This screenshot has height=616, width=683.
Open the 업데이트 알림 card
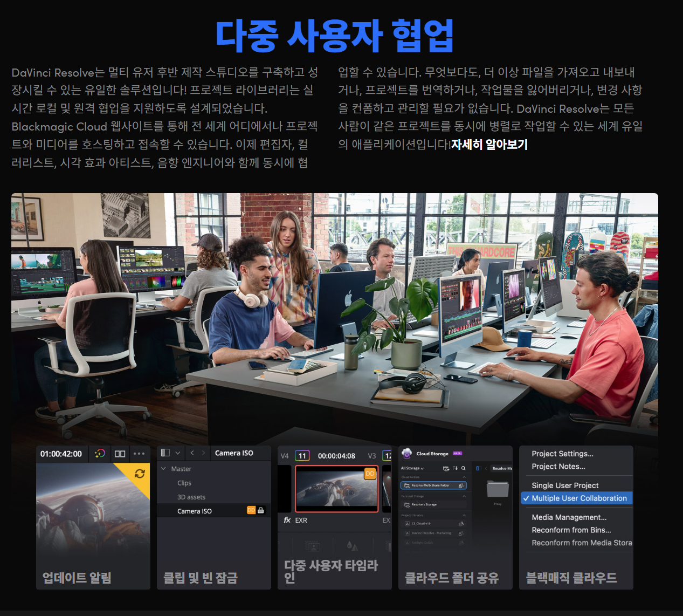point(93,517)
